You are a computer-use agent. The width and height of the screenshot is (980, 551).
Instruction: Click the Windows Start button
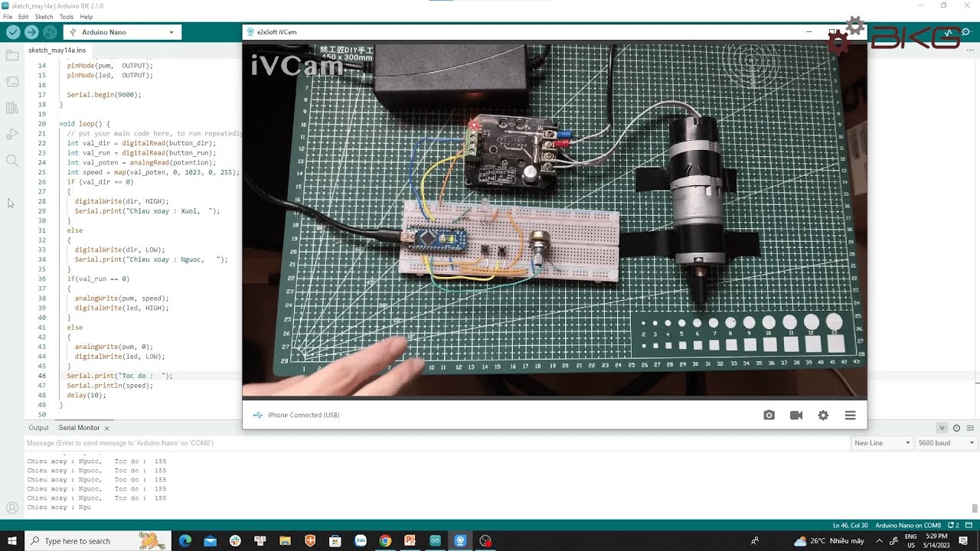pos(12,541)
